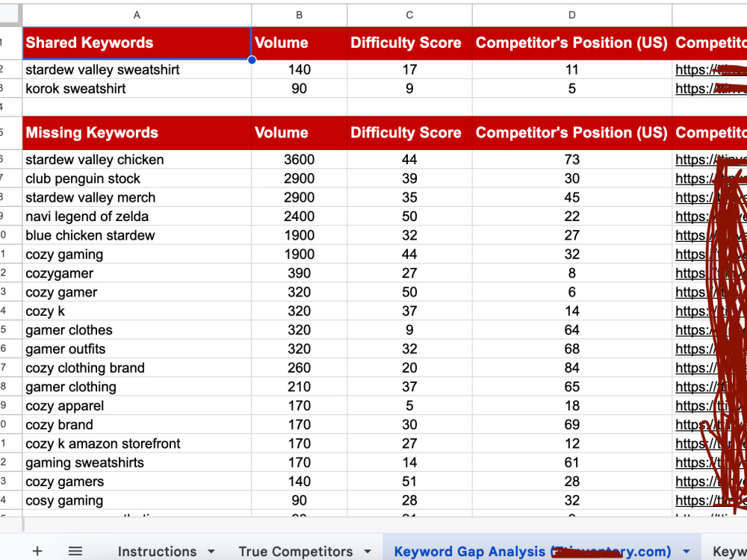Select the 'blue chicken stardew' cell

tap(137, 235)
